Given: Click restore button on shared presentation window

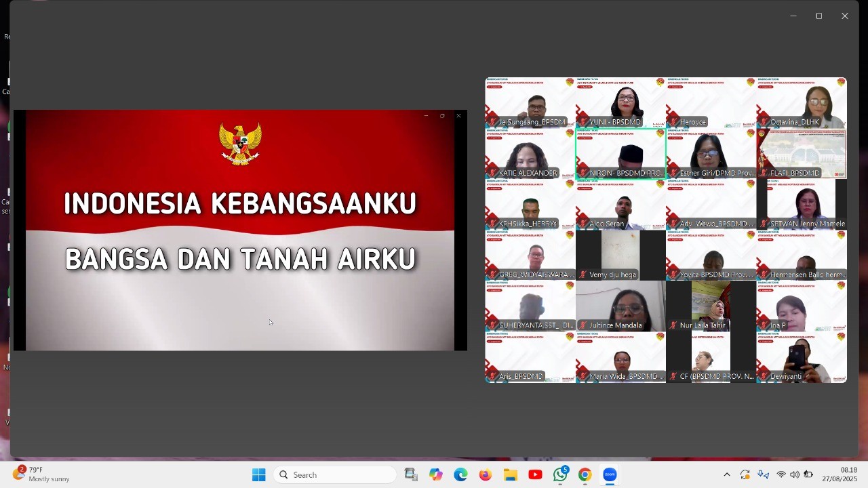Looking at the screenshot, I should (442, 116).
